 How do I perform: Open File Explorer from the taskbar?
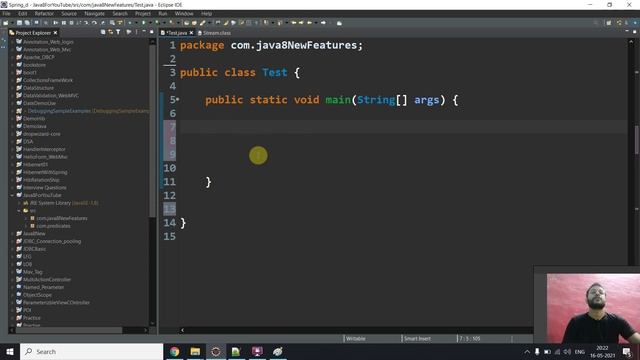tap(195, 351)
